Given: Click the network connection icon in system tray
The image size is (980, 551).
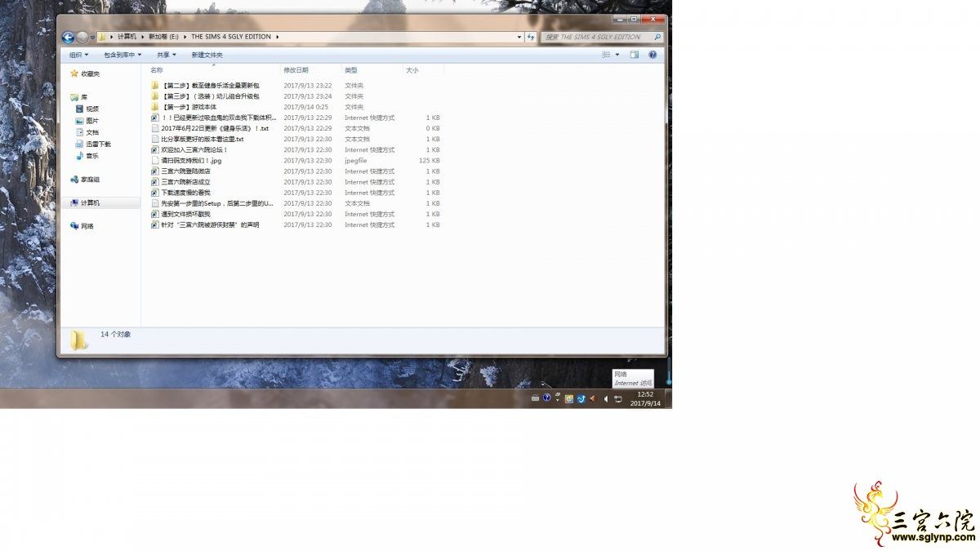Looking at the screenshot, I should (x=618, y=398).
